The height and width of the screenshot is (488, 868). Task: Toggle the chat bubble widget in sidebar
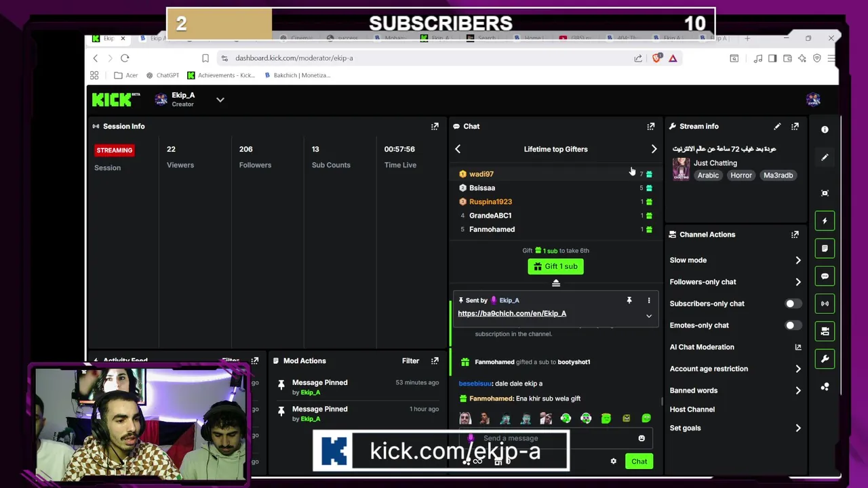pyautogui.click(x=825, y=276)
